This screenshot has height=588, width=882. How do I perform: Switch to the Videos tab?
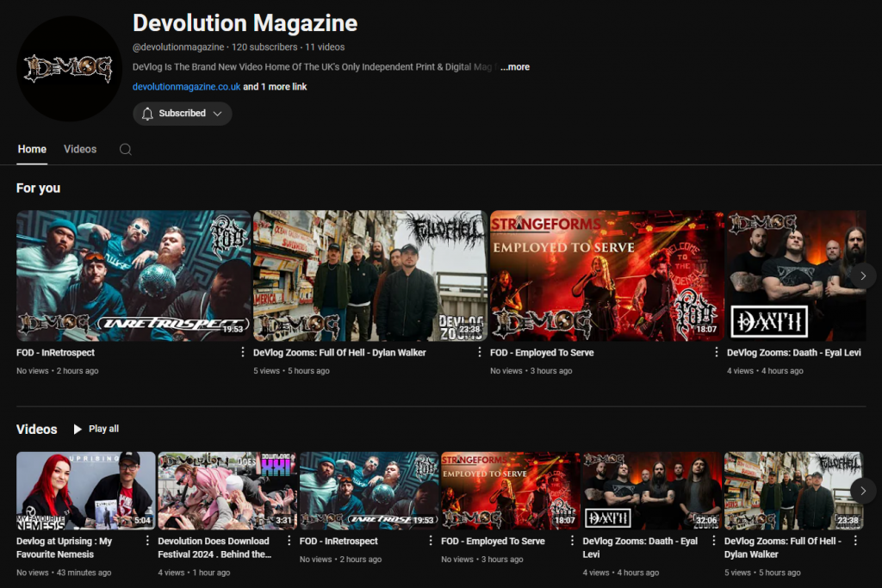tap(80, 149)
